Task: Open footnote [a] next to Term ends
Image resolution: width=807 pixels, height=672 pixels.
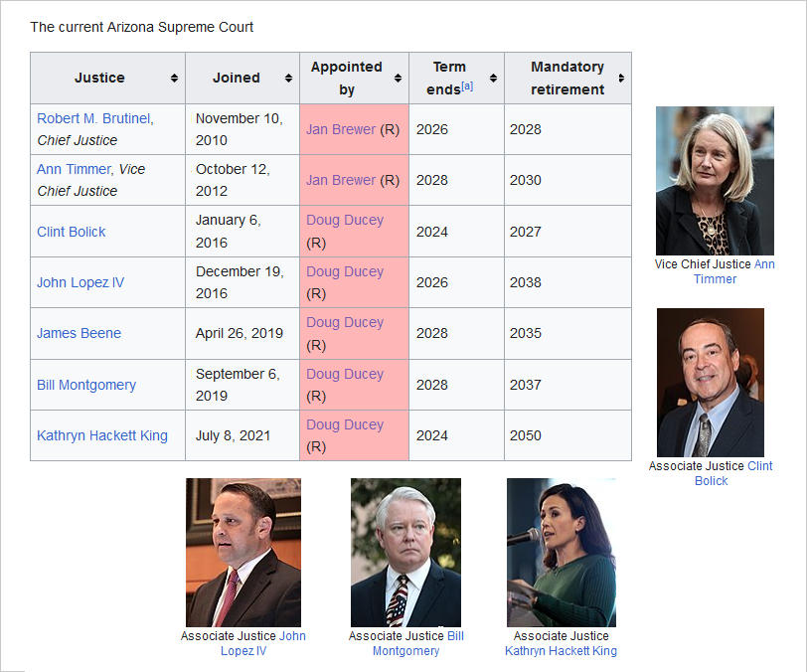Action: pos(467,86)
